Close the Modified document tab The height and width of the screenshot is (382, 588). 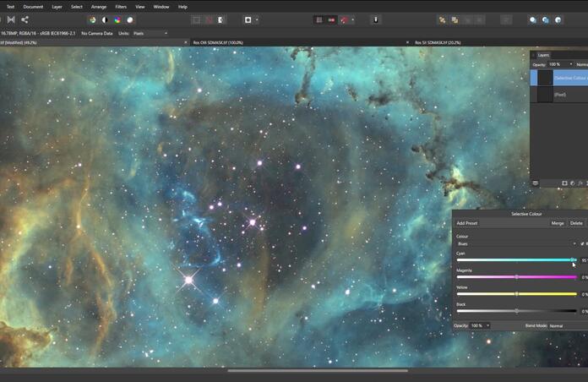pos(186,43)
